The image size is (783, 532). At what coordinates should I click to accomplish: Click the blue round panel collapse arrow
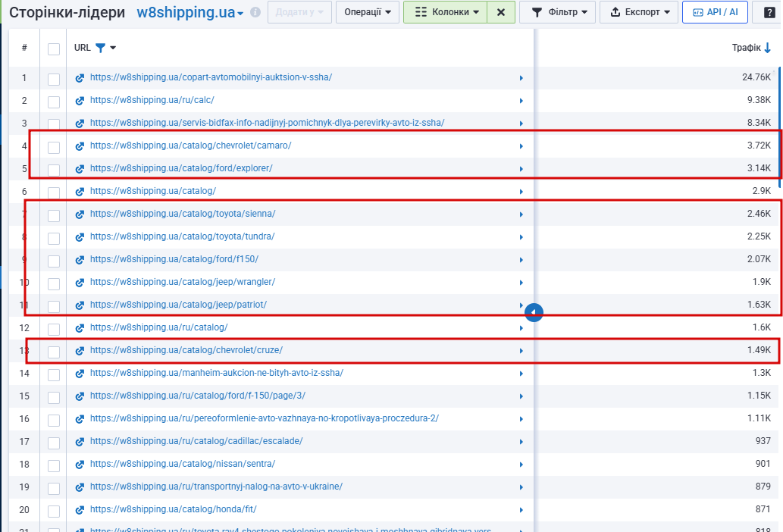[534, 313]
